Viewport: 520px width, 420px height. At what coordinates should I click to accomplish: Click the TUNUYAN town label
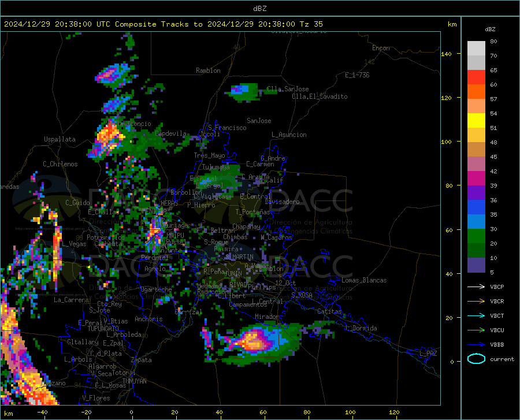pyautogui.click(x=134, y=381)
